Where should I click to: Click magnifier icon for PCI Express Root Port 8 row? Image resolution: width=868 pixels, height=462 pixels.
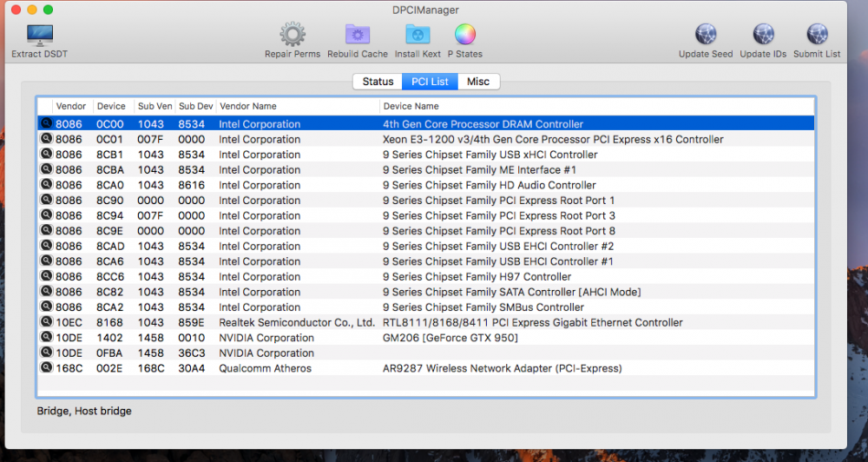tap(47, 230)
